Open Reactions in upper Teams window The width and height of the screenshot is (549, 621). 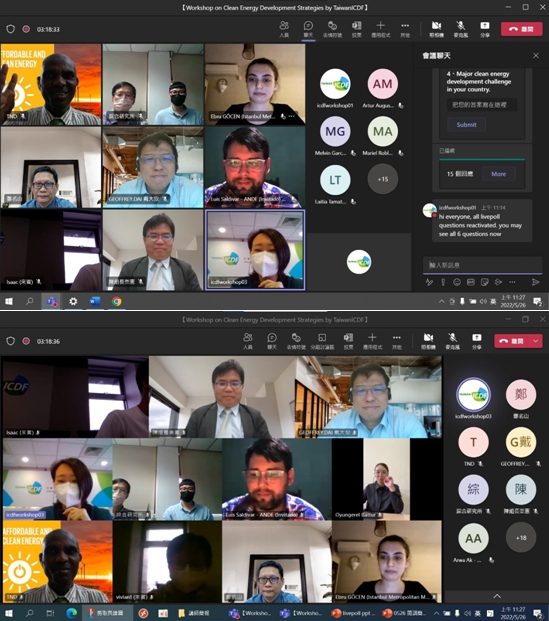click(332, 29)
